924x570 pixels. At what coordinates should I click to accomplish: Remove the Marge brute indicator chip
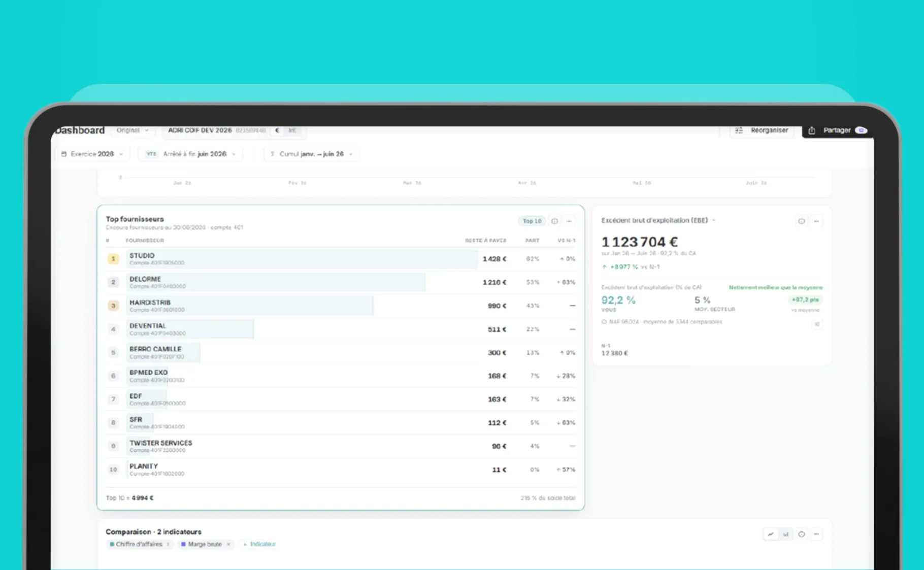(228, 544)
